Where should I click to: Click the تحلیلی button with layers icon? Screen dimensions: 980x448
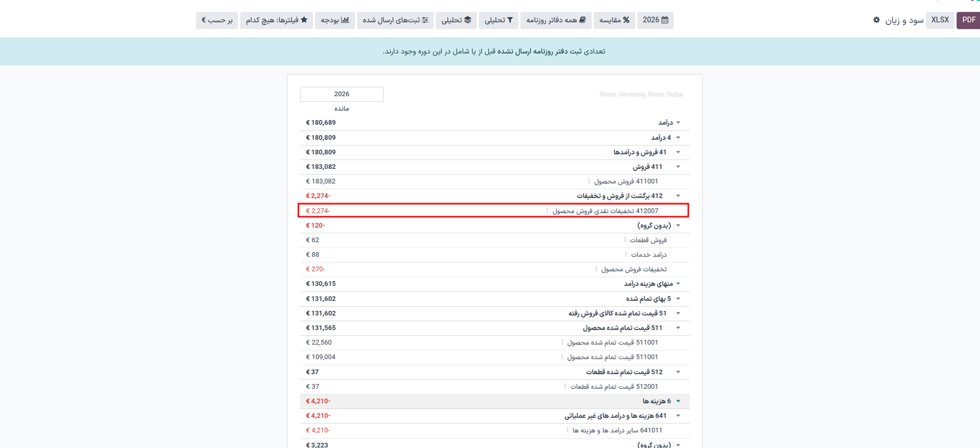point(456,20)
